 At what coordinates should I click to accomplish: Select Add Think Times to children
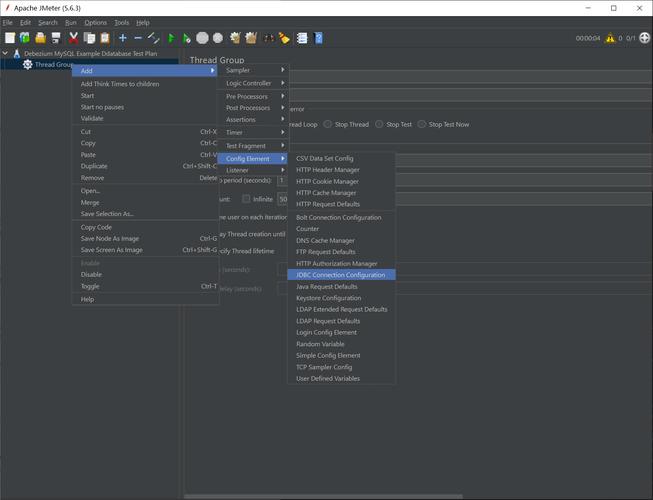tap(145, 84)
